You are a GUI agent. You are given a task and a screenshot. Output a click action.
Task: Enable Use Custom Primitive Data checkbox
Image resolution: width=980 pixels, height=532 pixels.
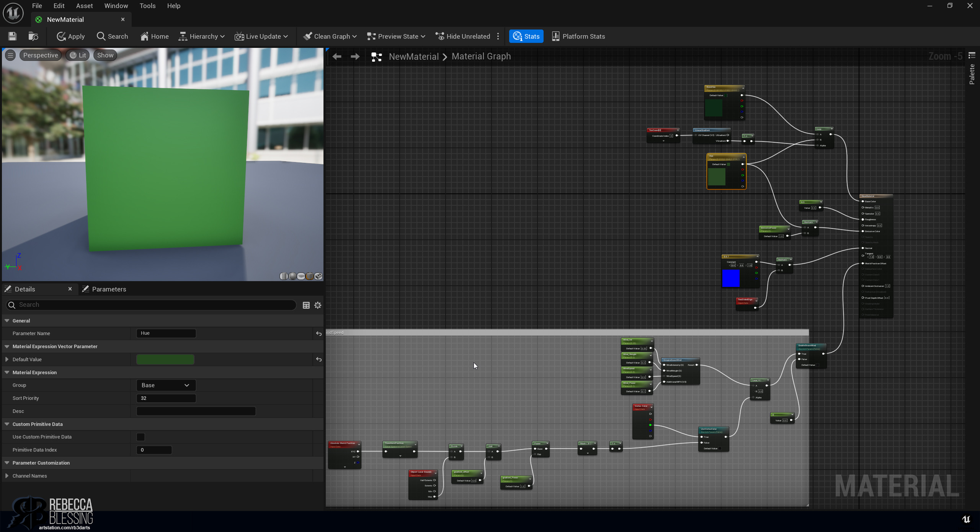tap(141, 437)
